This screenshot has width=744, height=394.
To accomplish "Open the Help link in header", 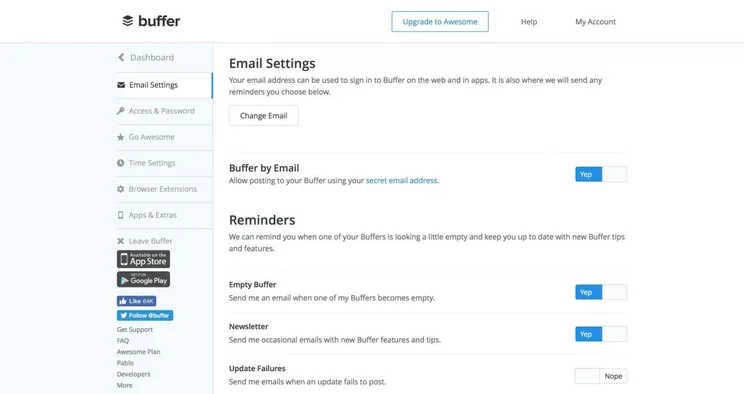I will (x=529, y=22).
